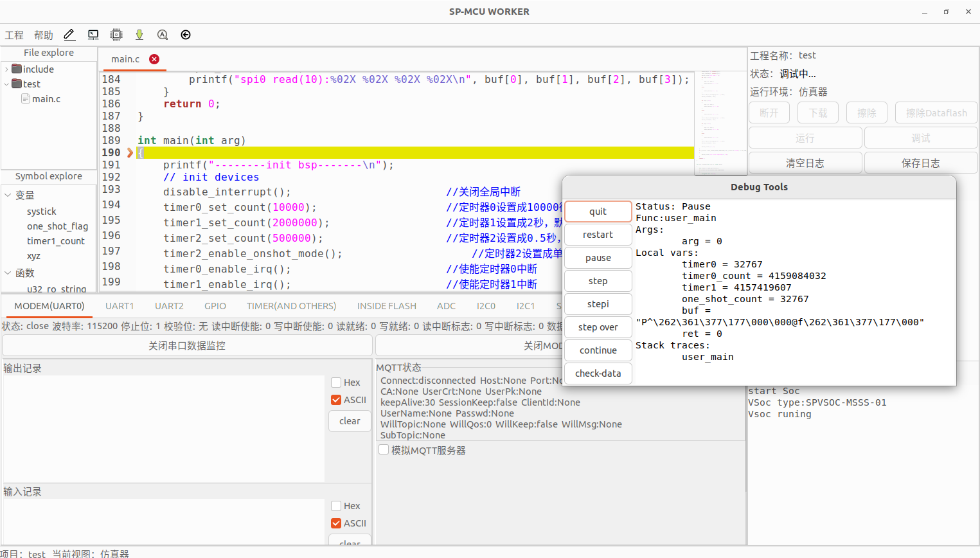Collapse the 变量 group in Symbol explore
Screen dimensions: 980x558
(8, 195)
